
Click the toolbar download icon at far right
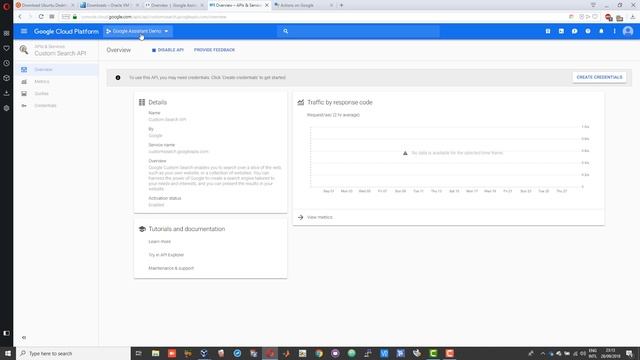[x=632, y=17]
